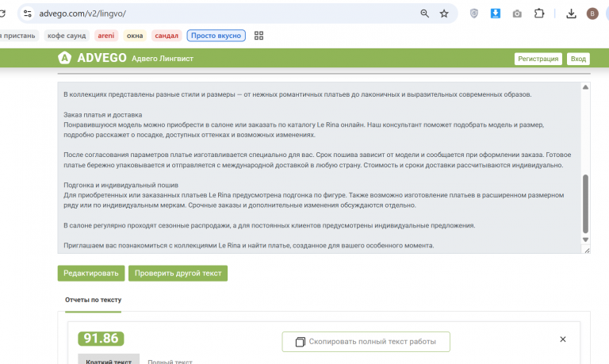Click the text area scroll up arrow
Viewport: 609px width, 364px height.
pos(585,87)
